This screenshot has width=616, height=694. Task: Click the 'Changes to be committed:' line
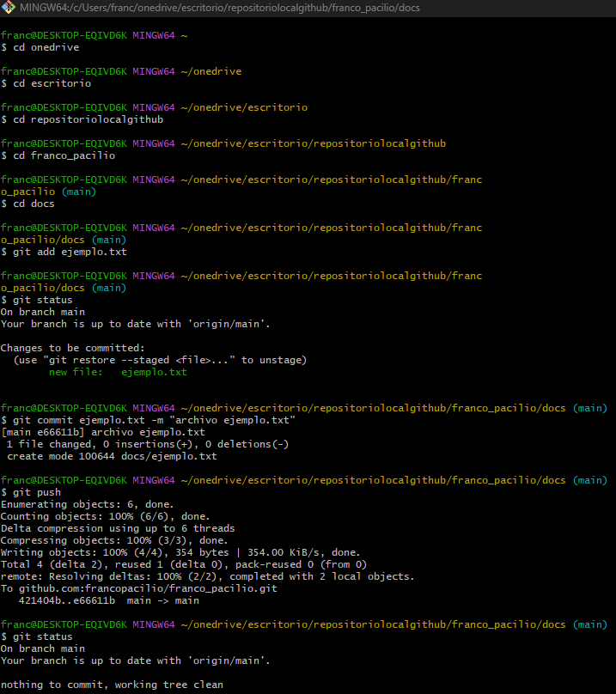pos(73,348)
